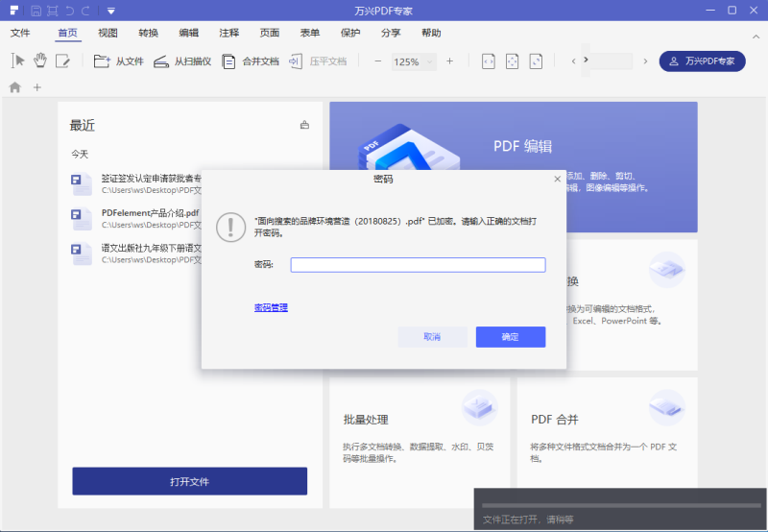Close the 密码 dialog
The image size is (768, 532).
pyautogui.click(x=557, y=180)
